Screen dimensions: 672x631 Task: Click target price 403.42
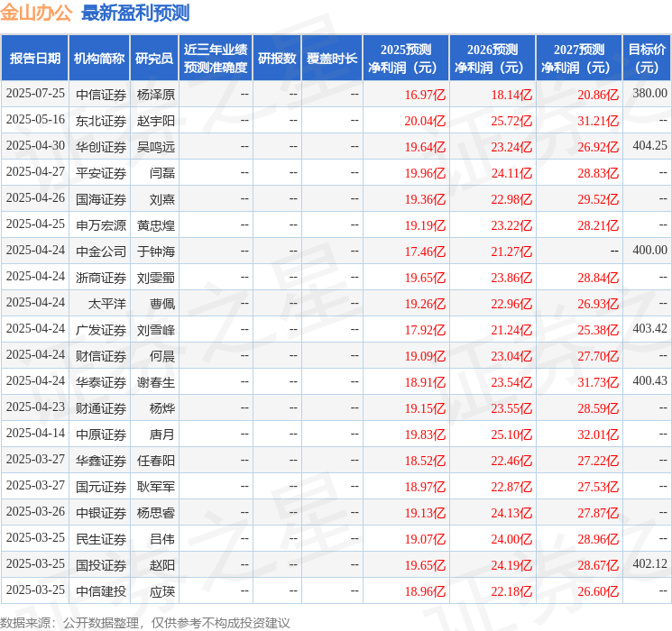click(x=649, y=328)
